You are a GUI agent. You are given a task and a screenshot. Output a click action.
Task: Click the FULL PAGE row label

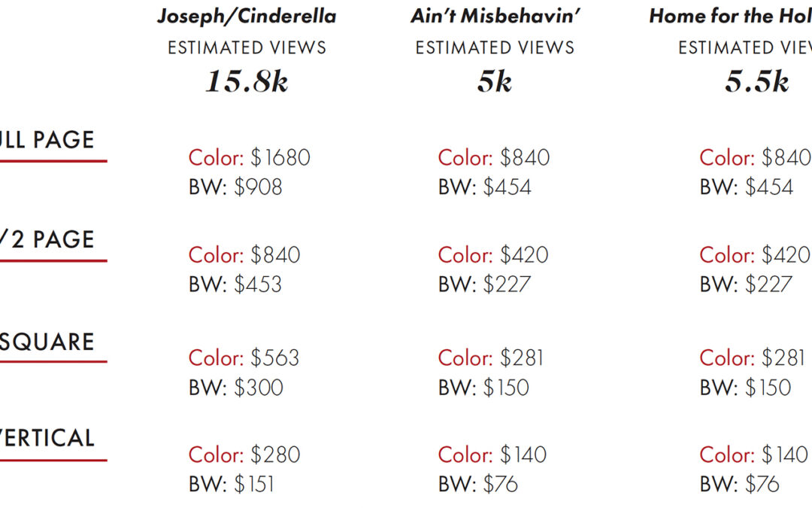(x=47, y=140)
